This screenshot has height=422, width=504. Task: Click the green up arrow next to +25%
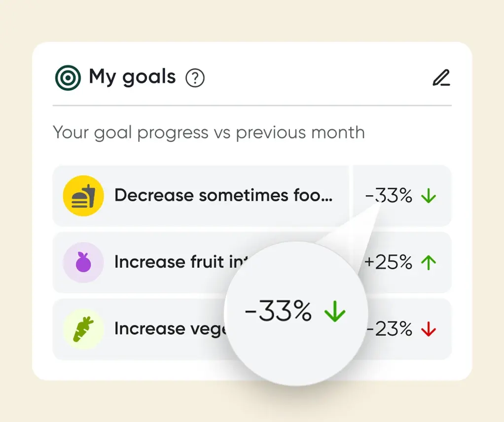click(429, 263)
